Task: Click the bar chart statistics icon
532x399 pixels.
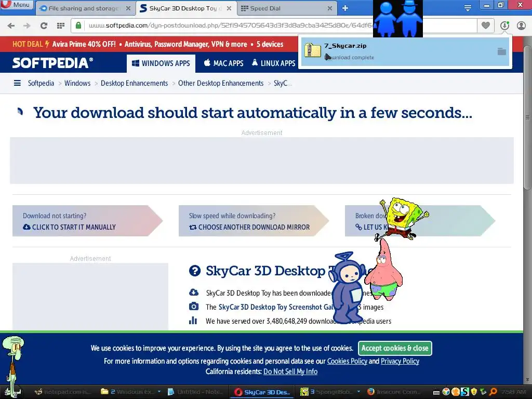Action: pos(193,320)
